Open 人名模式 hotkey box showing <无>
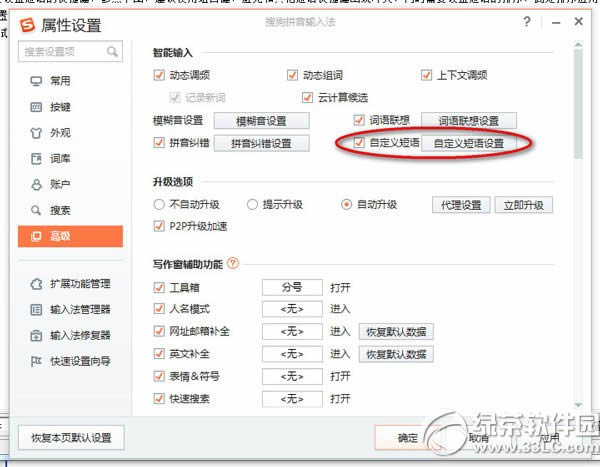Screen dimensions: 600x467 pyautogui.click(x=292, y=309)
